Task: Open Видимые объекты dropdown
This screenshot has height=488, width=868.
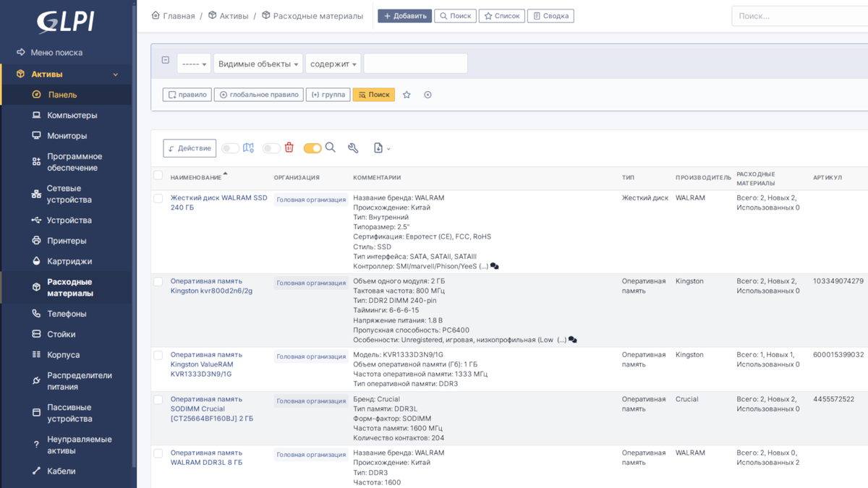Action: pyautogui.click(x=258, y=64)
